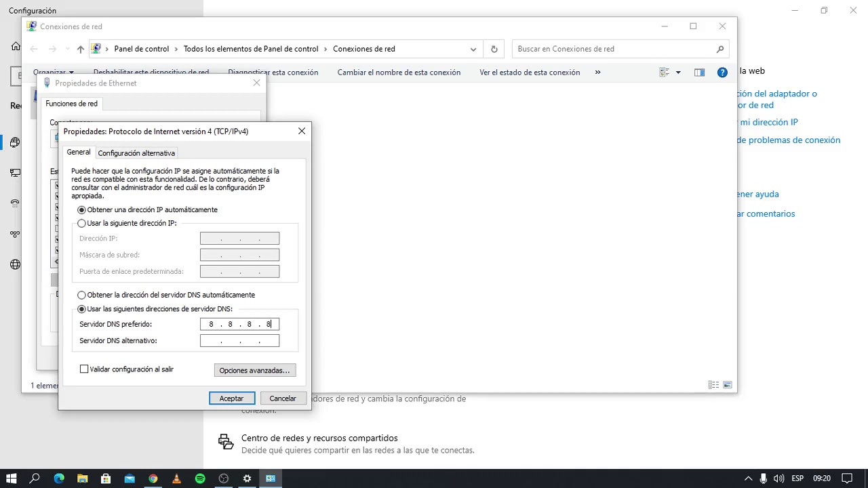Open Spotify from taskbar
Image resolution: width=868 pixels, height=488 pixels.
point(200,479)
